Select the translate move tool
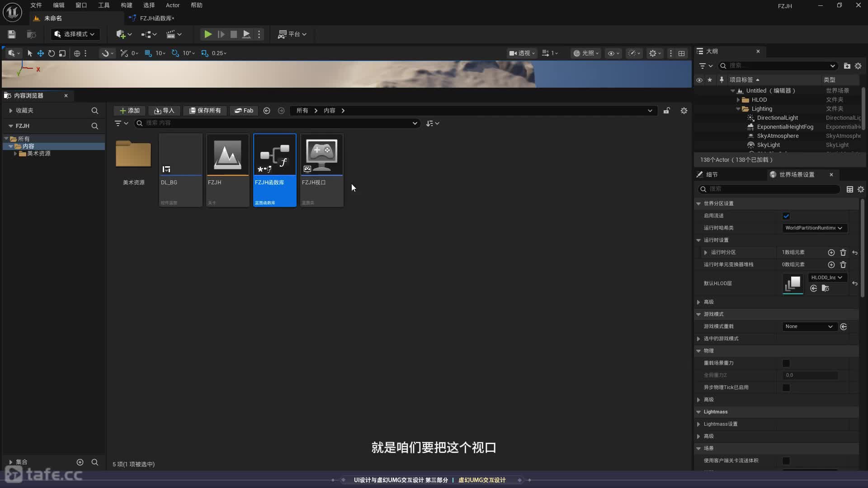This screenshot has height=488, width=868. pos(41,53)
